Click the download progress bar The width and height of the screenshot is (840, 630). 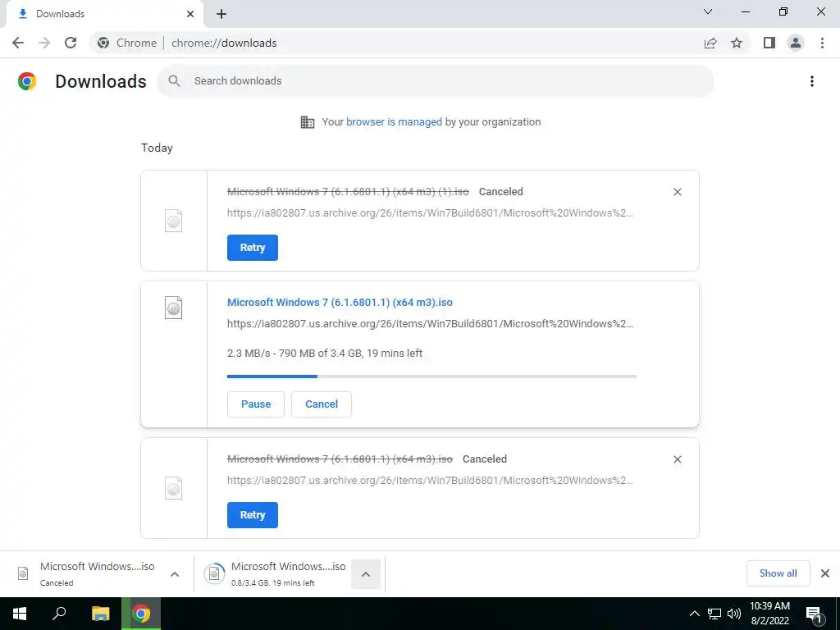pos(431,377)
